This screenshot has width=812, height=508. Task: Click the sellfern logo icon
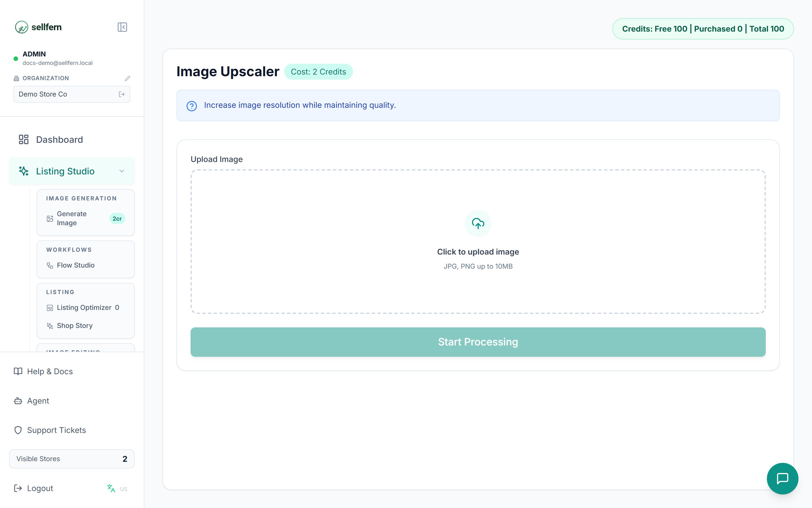coord(21,27)
